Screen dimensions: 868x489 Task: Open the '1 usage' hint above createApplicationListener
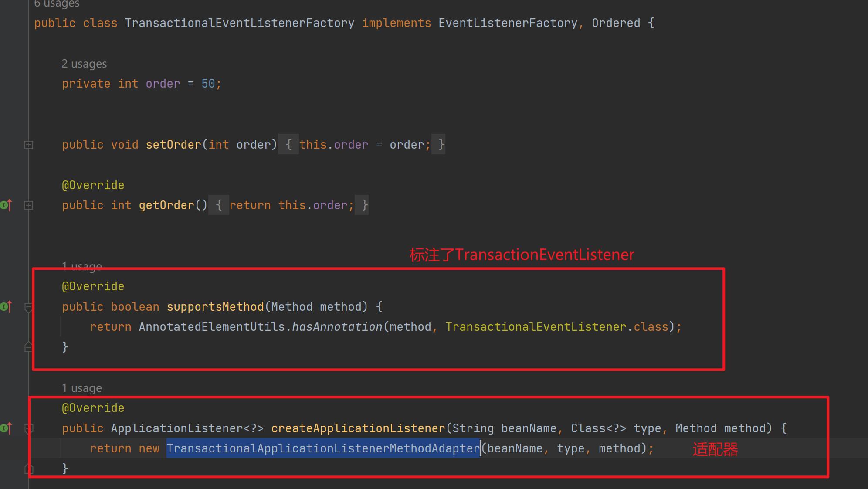82,388
